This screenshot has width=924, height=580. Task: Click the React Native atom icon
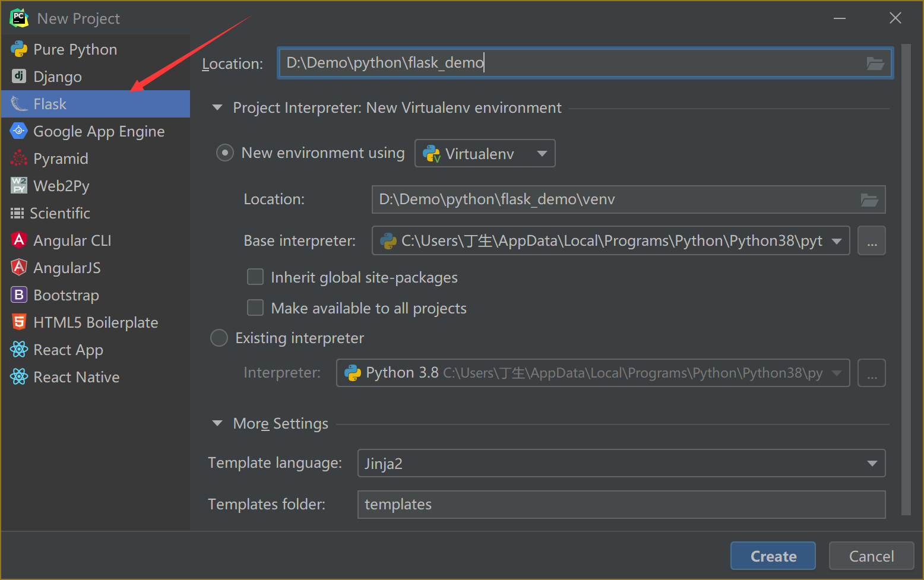pos(19,376)
